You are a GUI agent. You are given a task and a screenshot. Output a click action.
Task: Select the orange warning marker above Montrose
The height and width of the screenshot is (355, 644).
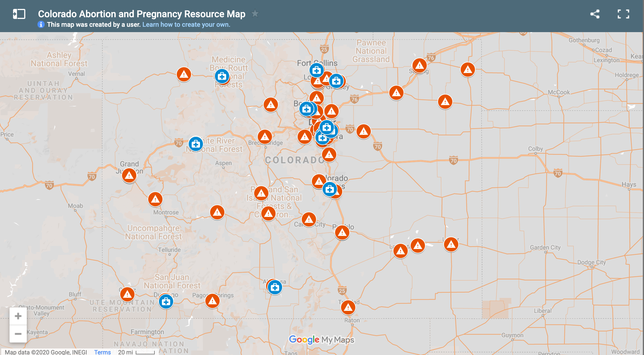155,199
